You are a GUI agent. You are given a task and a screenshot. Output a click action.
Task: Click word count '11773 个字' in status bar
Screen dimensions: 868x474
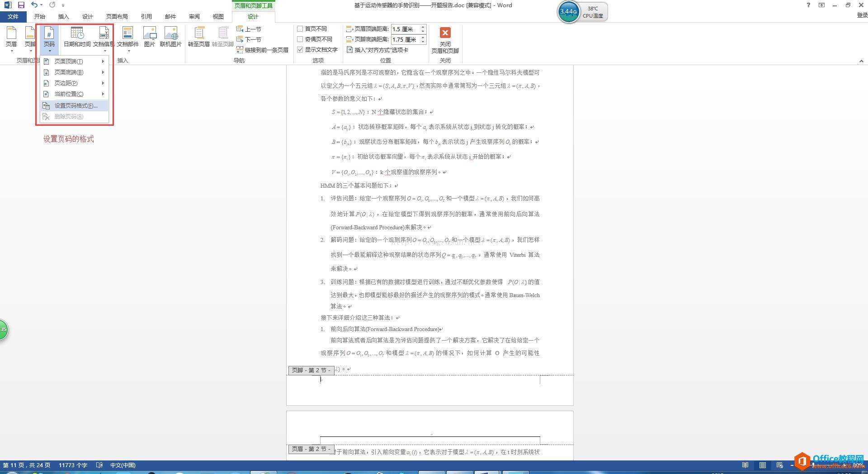click(73, 465)
